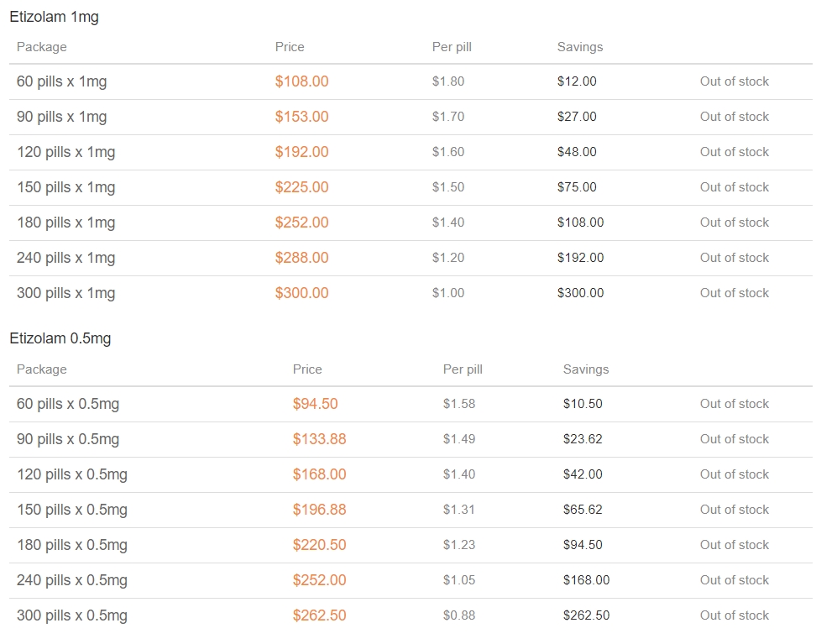Click the $1.31 per pill value
This screenshot has width=837, height=644.
click(459, 510)
